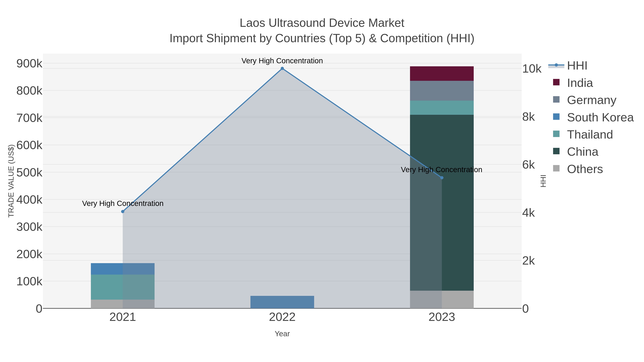This screenshot has width=644, height=362.
Task: Click the 2022 x-axis label
Action: click(282, 317)
